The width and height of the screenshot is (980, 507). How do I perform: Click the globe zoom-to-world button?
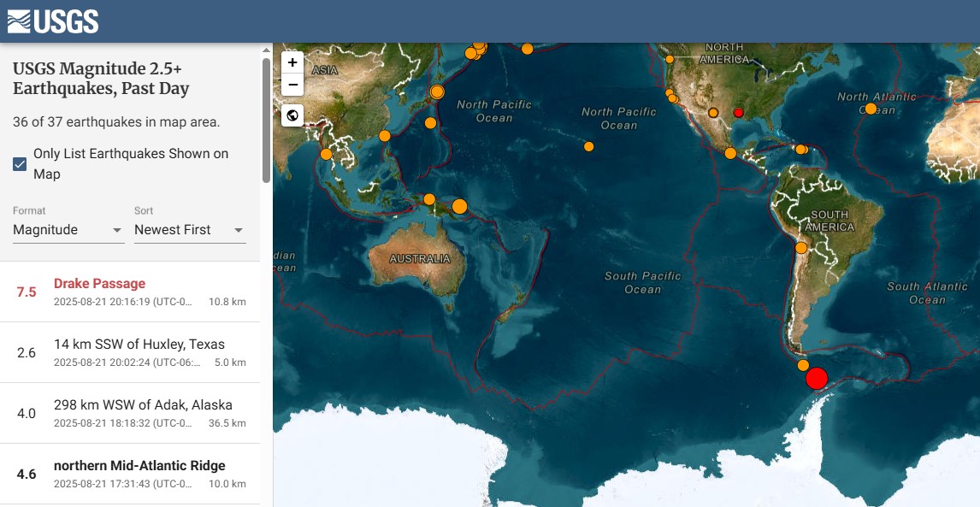[x=292, y=115]
